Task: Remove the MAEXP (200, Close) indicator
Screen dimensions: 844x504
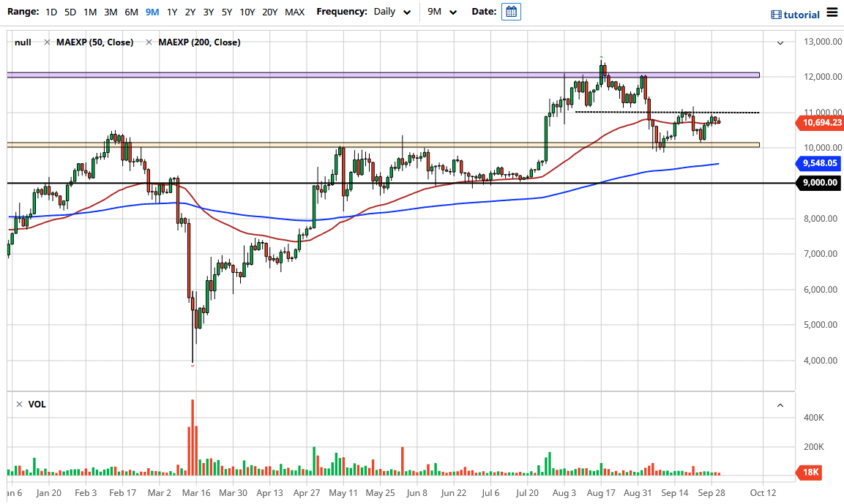Action: click(149, 42)
